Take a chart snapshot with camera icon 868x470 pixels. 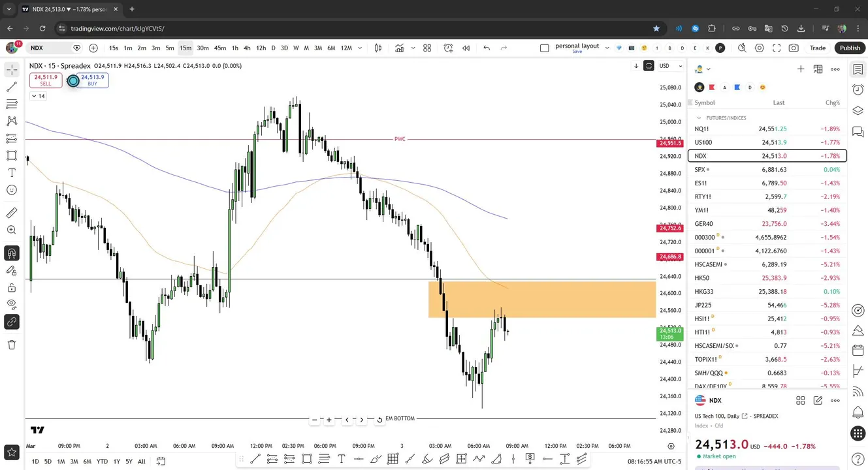[794, 48]
